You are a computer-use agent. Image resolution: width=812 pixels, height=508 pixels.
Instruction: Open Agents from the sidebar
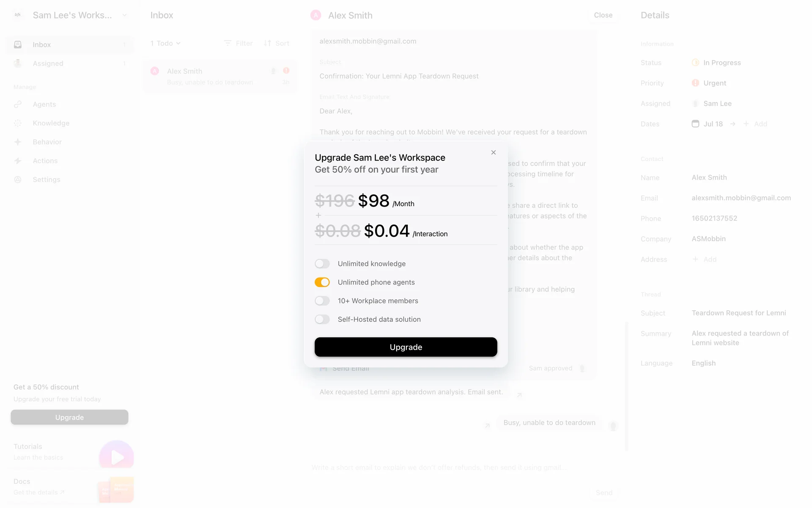(x=44, y=105)
